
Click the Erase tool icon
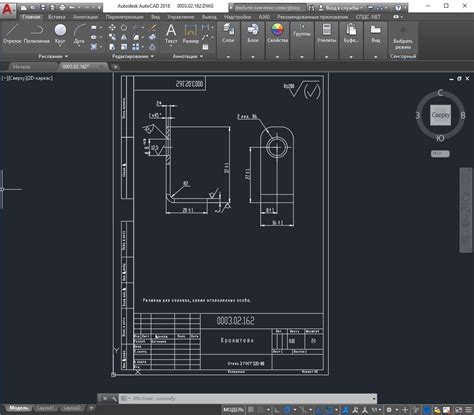[152, 28]
